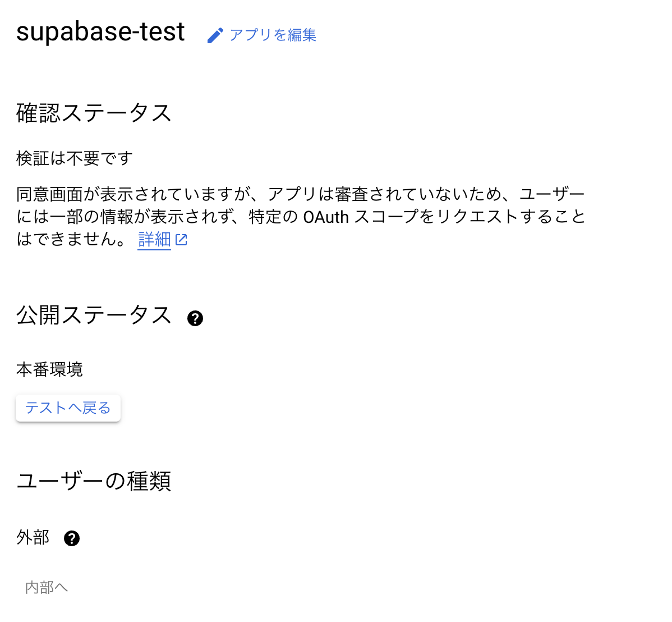Open the 詳細 details link
672x622 pixels.
(154, 240)
